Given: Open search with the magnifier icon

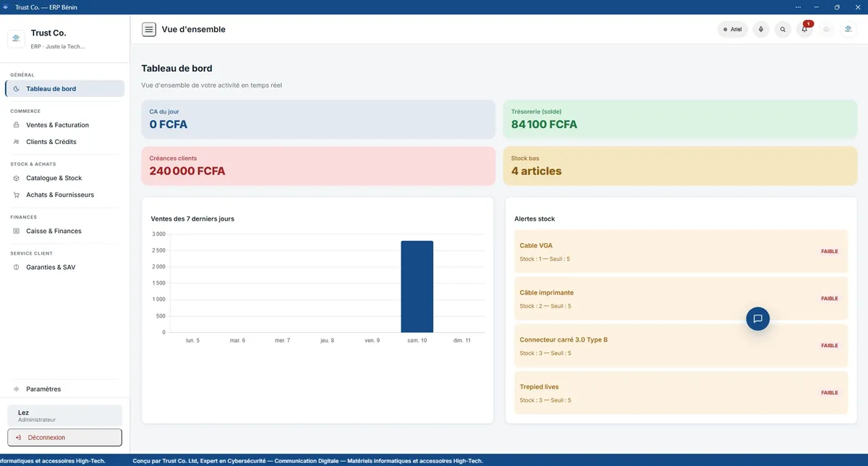Looking at the screenshot, I should (783, 30).
